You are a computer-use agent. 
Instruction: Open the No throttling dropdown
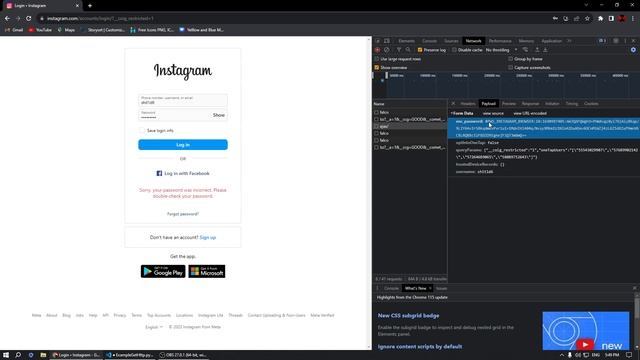point(501,50)
